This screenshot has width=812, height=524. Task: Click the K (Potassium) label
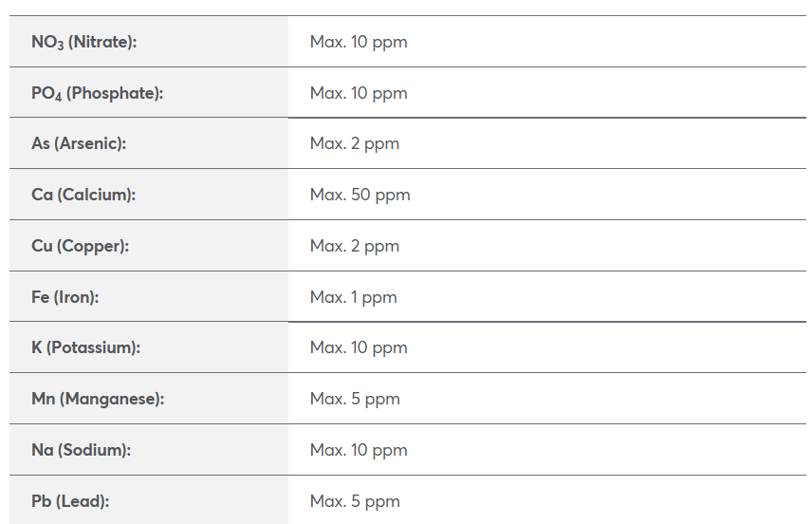coord(85,347)
